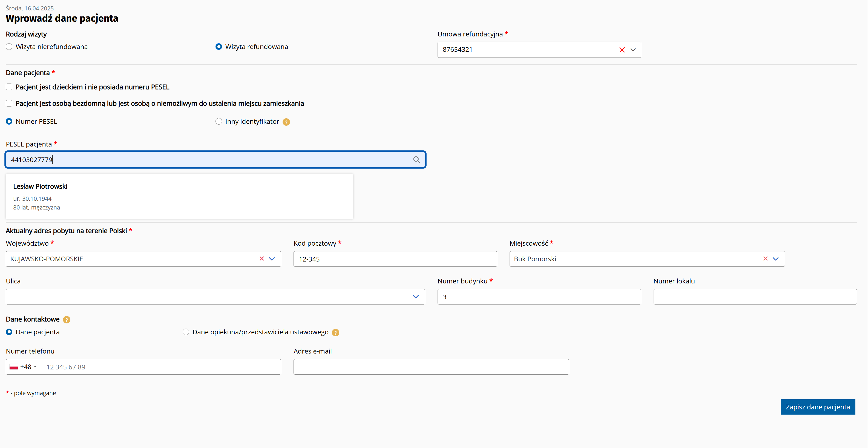Click the Adres e-mail input field

click(x=431, y=367)
